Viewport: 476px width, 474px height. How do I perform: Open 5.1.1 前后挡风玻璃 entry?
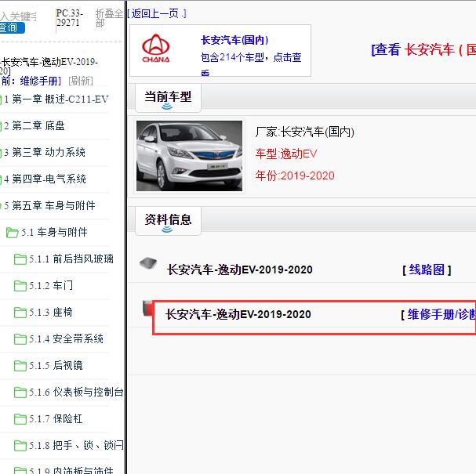pos(71,259)
